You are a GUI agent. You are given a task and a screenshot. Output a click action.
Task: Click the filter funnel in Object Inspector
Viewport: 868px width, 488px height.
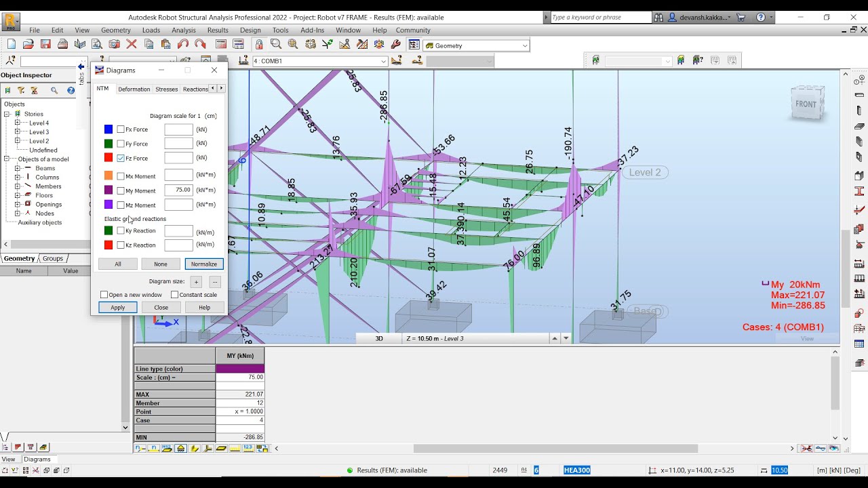point(21,90)
